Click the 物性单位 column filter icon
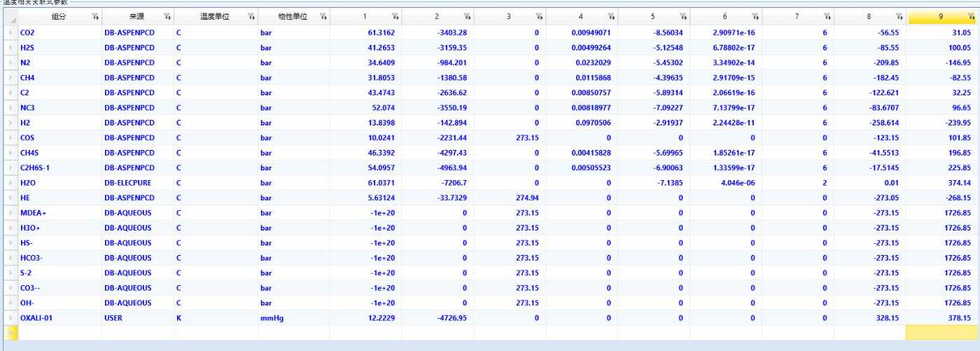 323,16
